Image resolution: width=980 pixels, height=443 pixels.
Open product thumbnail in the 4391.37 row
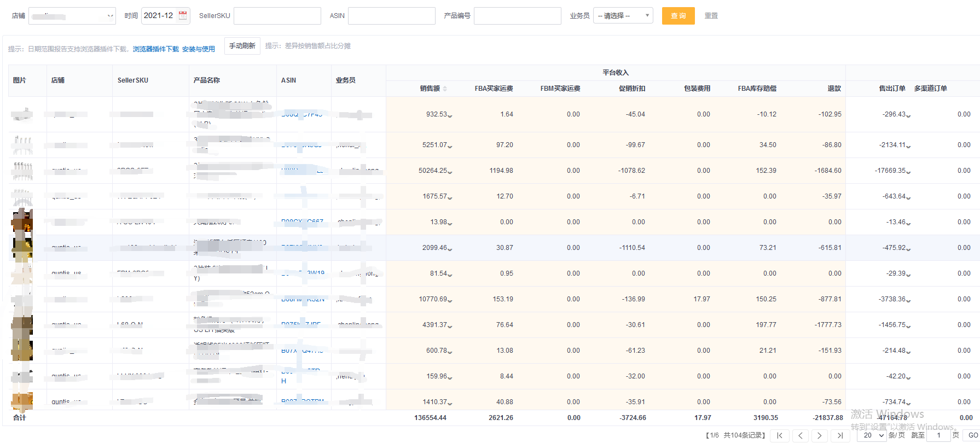[x=22, y=325]
